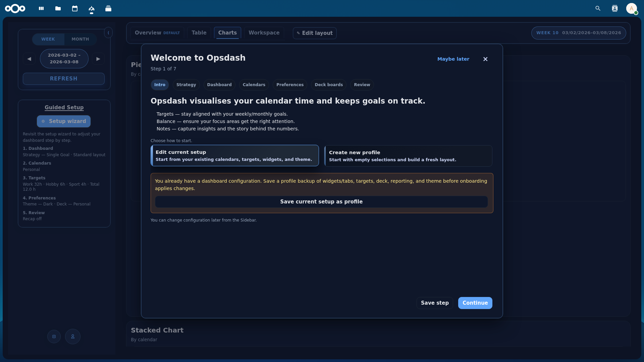The width and height of the screenshot is (644, 362).
Task: Go to previous week with the left arrow
Action: [30, 59]
